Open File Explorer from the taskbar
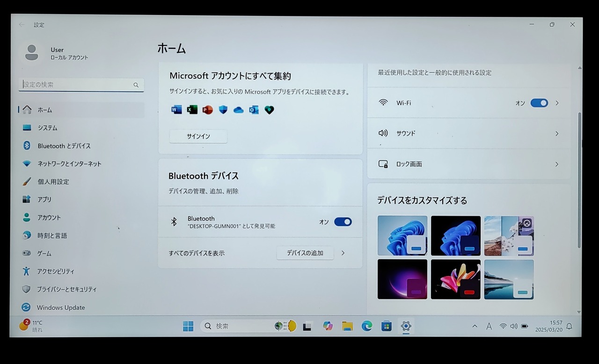This screenshot has width=599, height=364. [x=347, y=326]
